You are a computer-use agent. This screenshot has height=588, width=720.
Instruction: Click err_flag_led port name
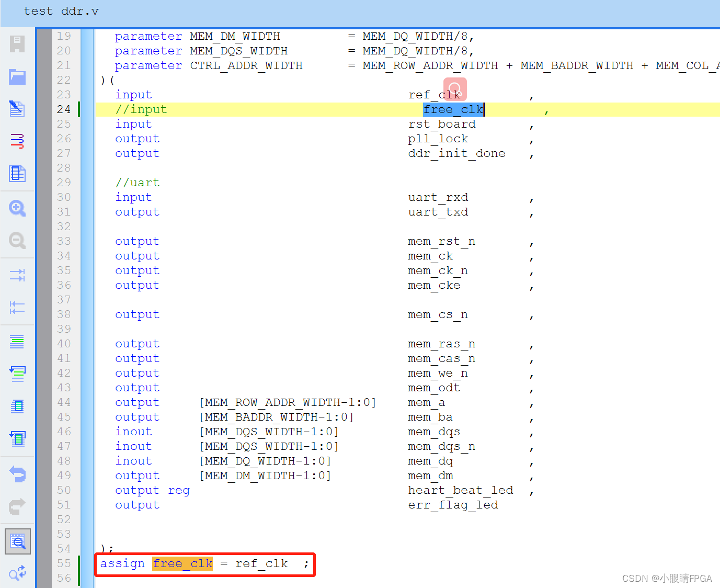tap(453, 505)
